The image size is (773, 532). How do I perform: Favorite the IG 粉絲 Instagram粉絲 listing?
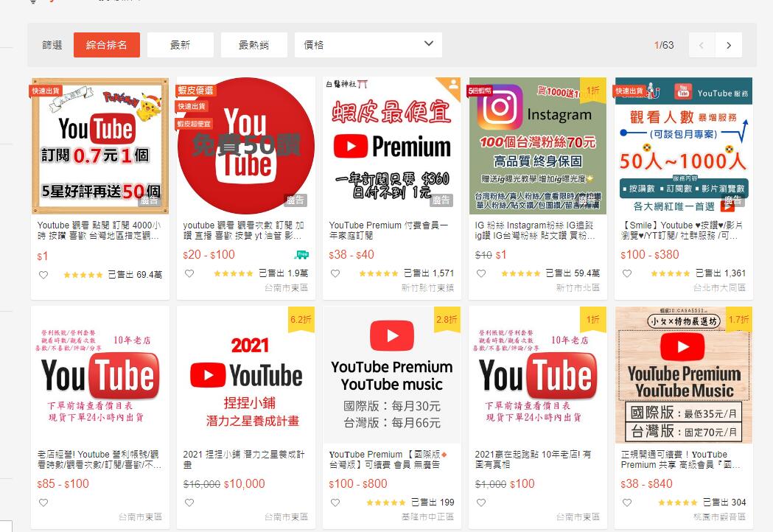click(481, 273)
